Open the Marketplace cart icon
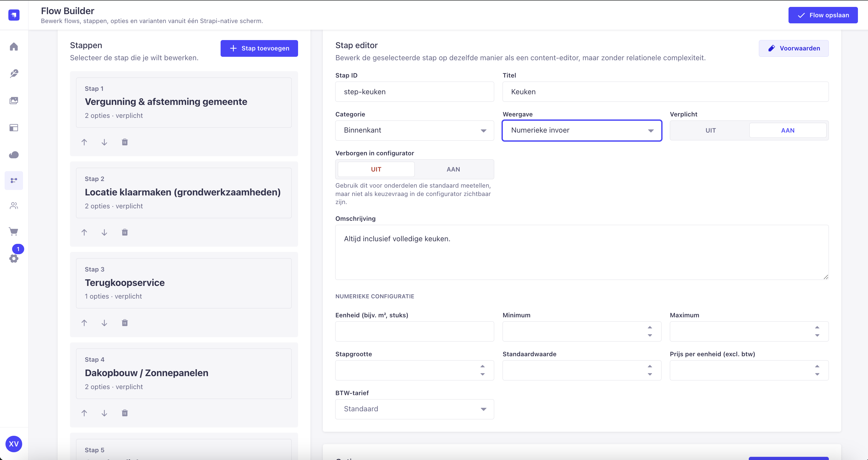 click(14, 231)
